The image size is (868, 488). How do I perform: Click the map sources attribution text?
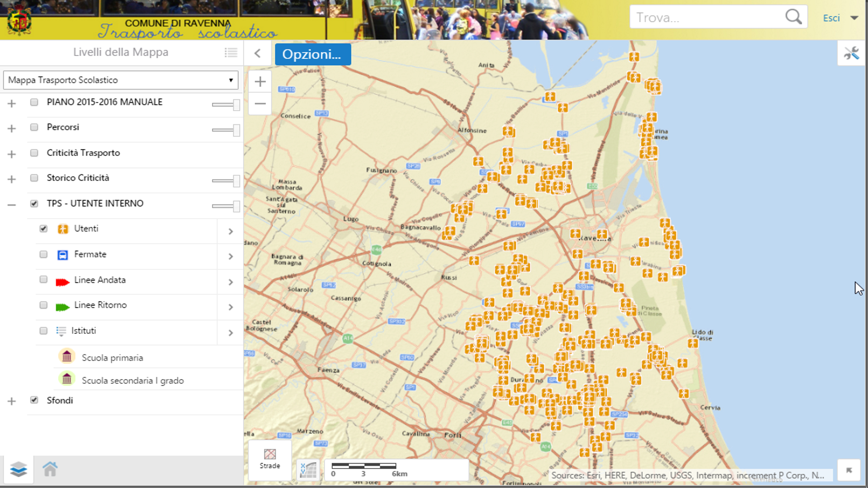click(x=688, y=475)
